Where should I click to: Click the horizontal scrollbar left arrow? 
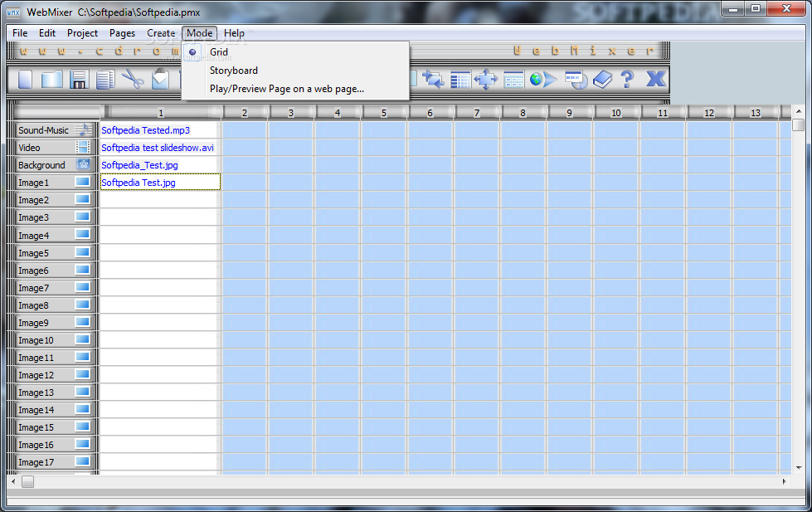coord(13,481)
